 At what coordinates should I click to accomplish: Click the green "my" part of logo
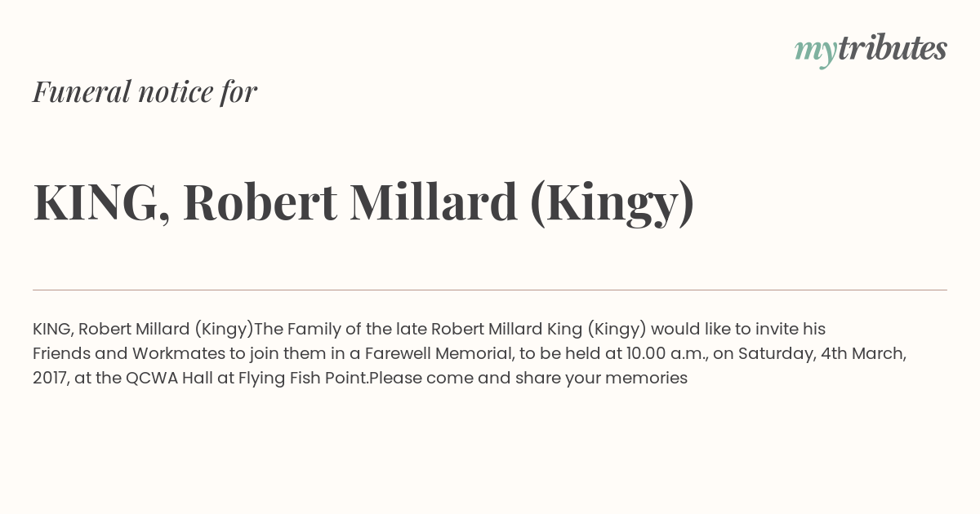[x=816, y=53]
